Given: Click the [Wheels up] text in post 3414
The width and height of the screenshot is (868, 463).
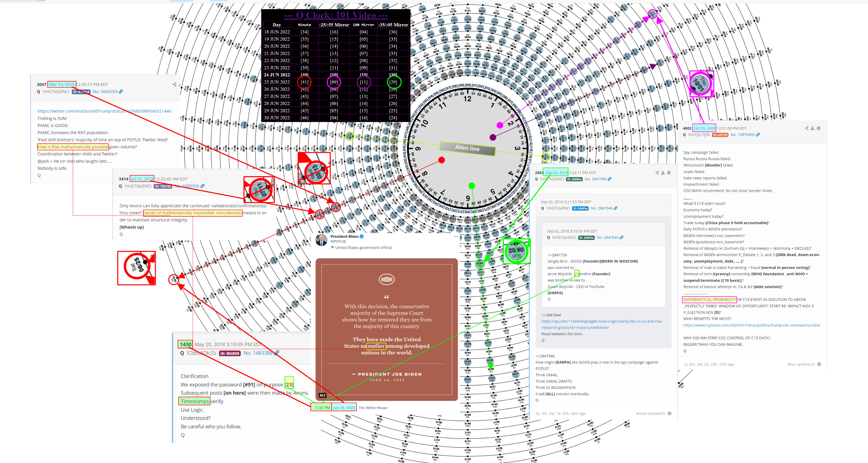Looking at the screenshot, I should (x=131, y=227).
